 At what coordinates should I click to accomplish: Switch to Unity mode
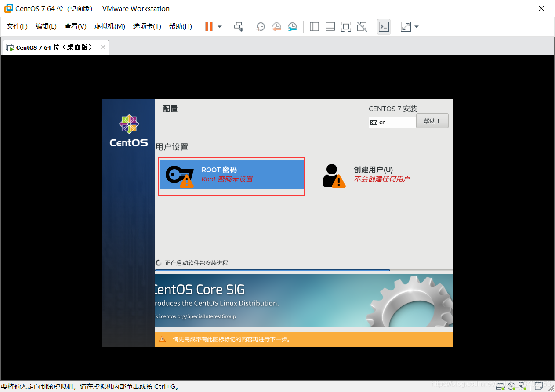pyautogui.click(x=362, y=27)
